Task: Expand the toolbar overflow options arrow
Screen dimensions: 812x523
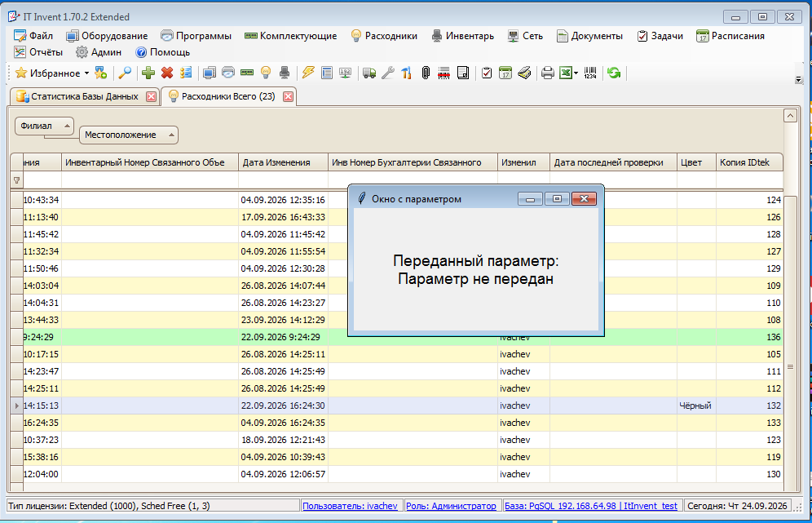Action: (x=798, y=79)
